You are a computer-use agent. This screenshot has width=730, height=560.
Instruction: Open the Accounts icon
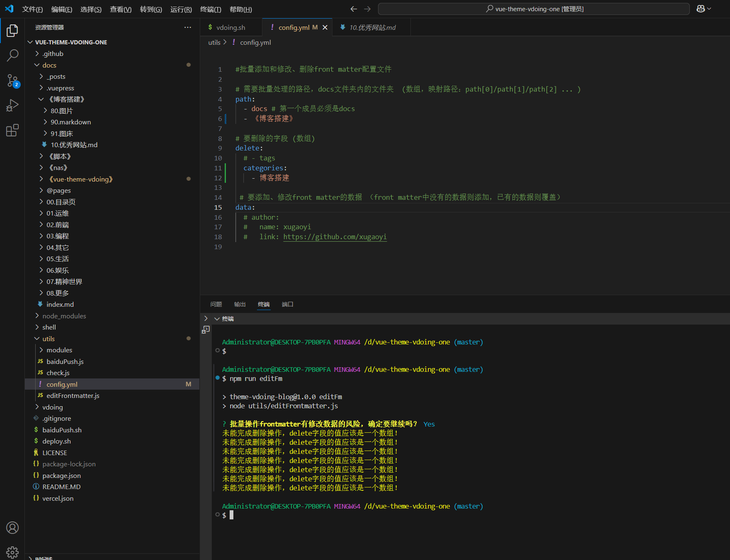12,528
